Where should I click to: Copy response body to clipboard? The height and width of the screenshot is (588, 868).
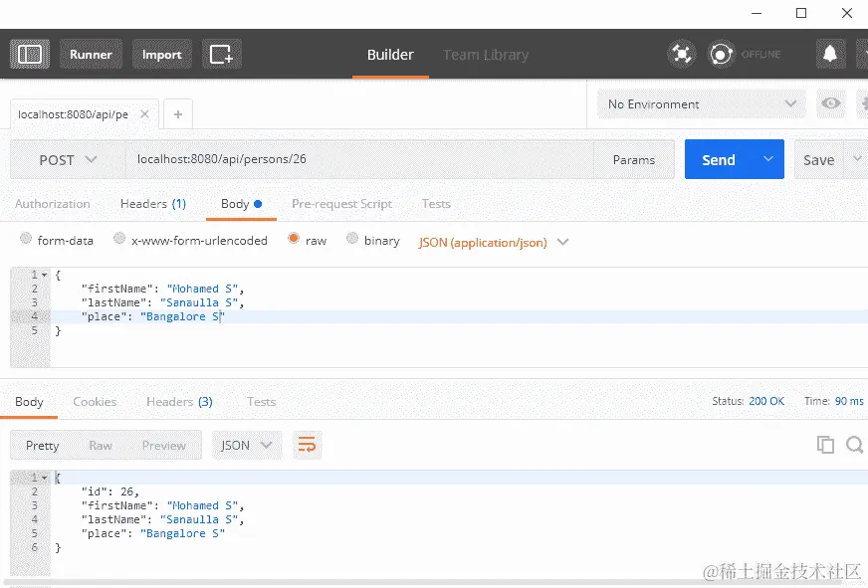[x=825, y=444]
